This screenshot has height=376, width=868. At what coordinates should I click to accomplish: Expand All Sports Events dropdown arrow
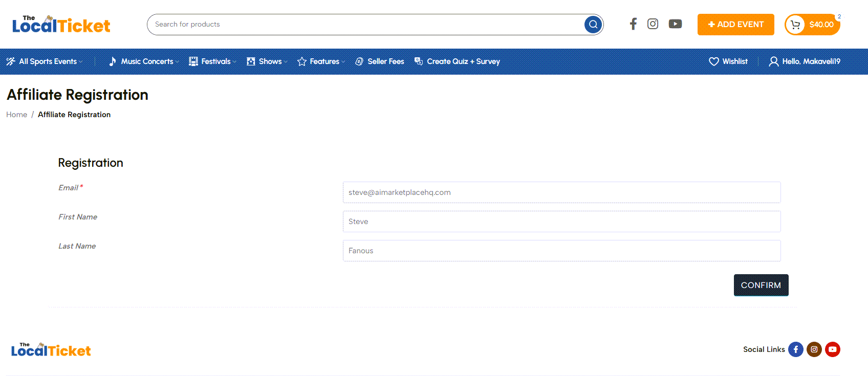pyautogui.click(x=80, y=62)
